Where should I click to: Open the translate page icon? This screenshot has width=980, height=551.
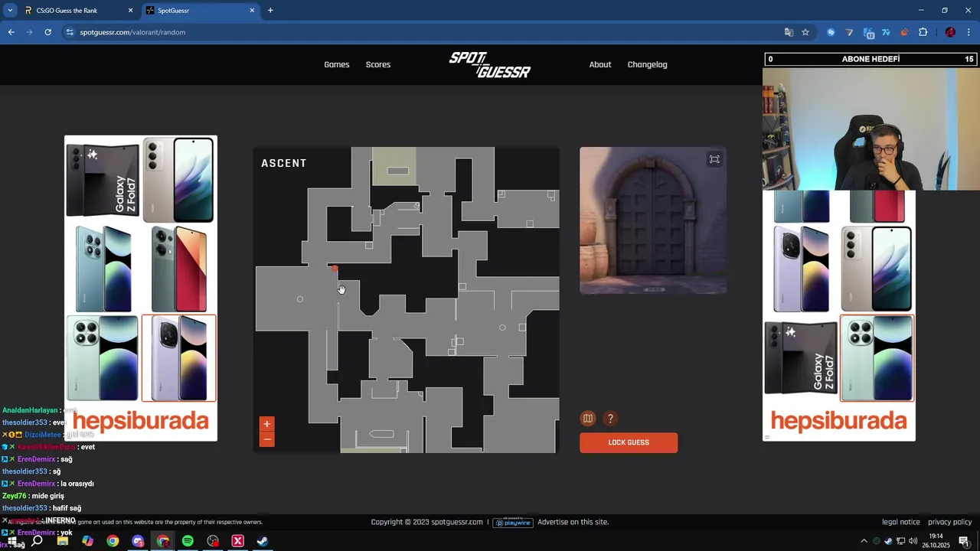[789, 32]
